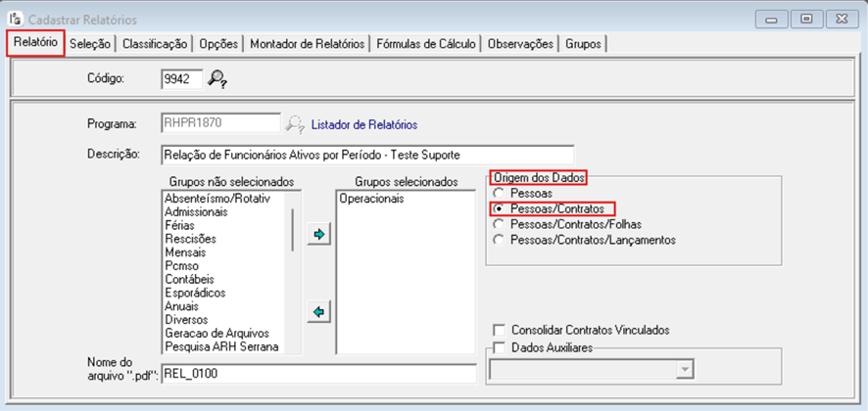
Task: Click the PDF file name field
Action: pyautogui.click(x=317, y=372)
